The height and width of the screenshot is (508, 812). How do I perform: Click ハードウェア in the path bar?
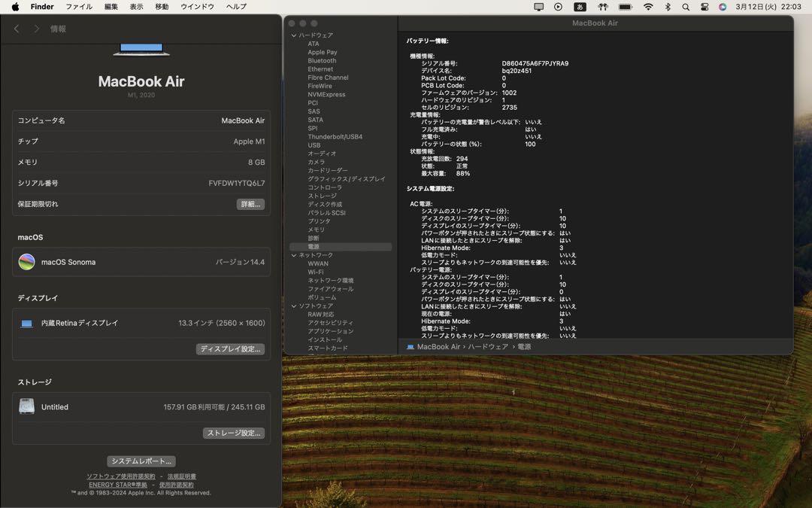coord(488,347)
